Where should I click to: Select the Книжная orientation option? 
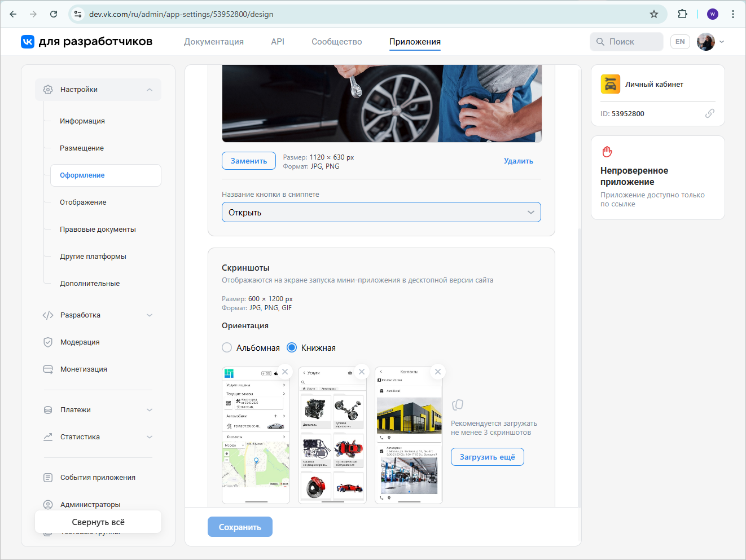291,347
